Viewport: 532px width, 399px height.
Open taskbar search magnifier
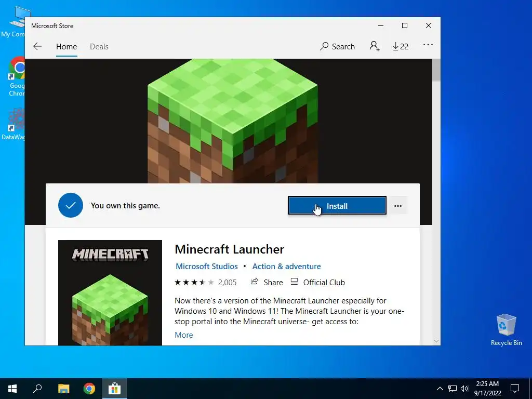point(37,389)
